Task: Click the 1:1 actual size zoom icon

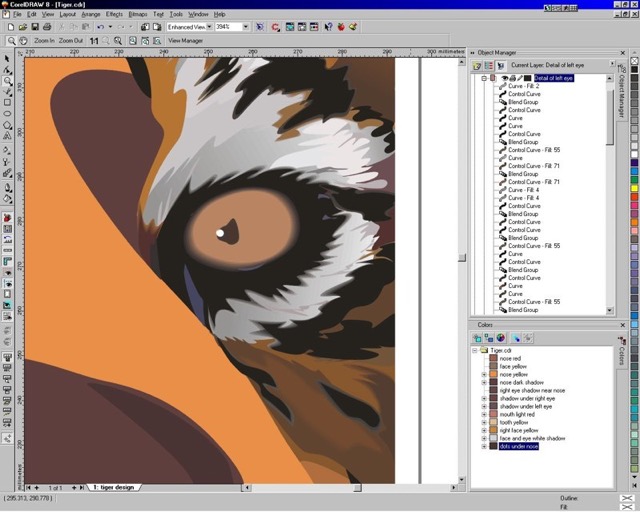Action: (x=94, y=40)
